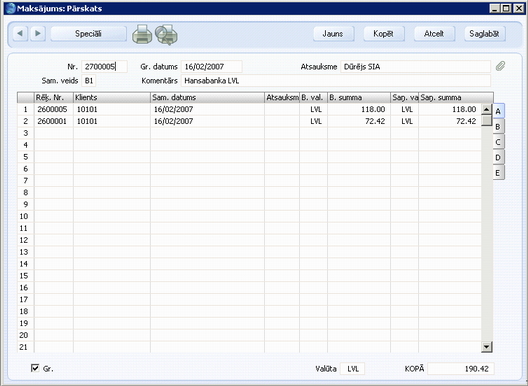Open print preview icon
This screenshot has height=386, width=528.
pos(166,35)
